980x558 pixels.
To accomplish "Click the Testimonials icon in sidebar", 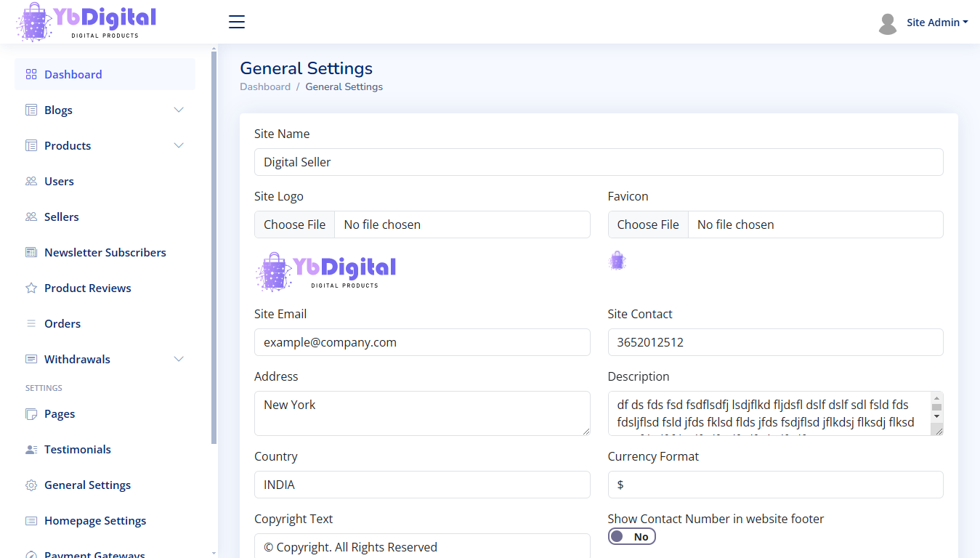I will point(31,450).
